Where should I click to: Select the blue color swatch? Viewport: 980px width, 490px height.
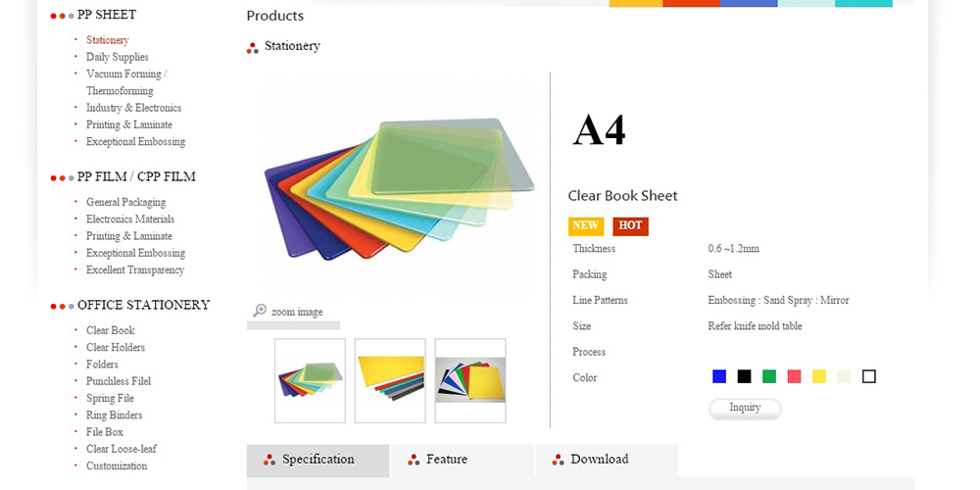pos(719,376)
